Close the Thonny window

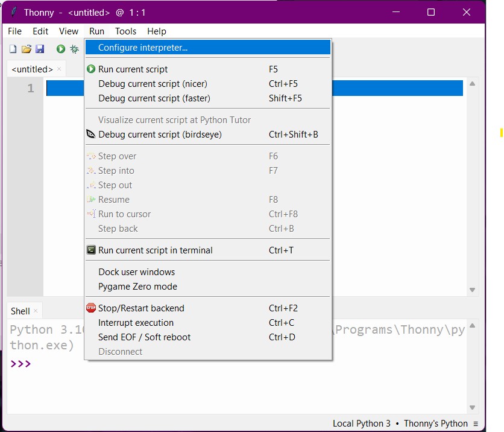click(467, 12)
